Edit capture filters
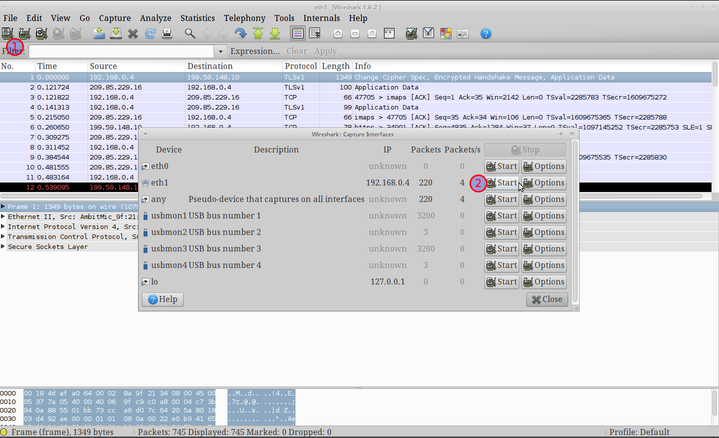 pos(411,33)
